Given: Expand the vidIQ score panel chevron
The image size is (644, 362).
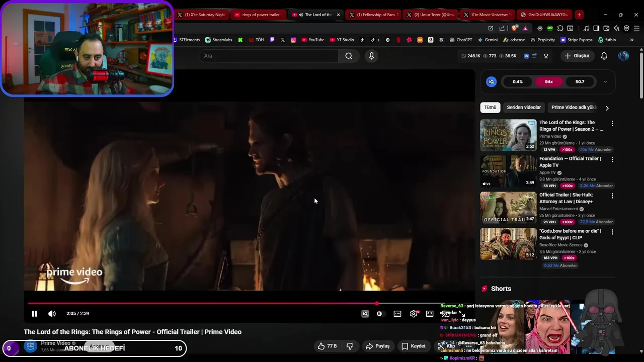Looking at the screenshot, I should 605,81.
